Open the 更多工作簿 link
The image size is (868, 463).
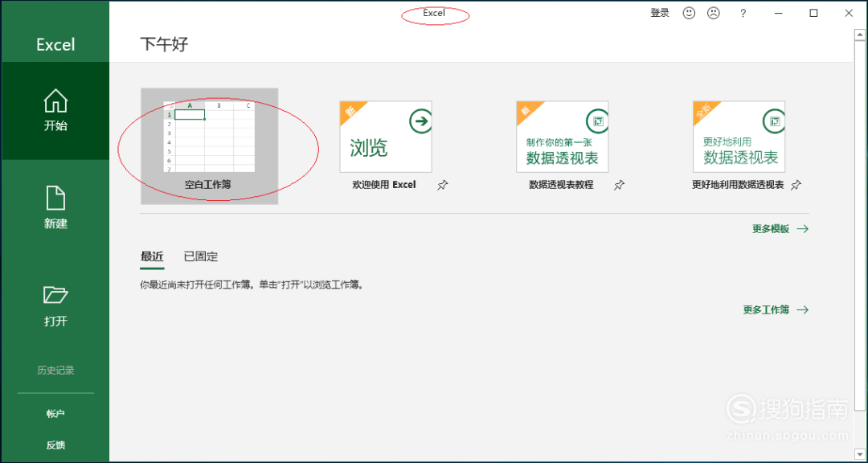pyautogui.click(x=776, y=309)
